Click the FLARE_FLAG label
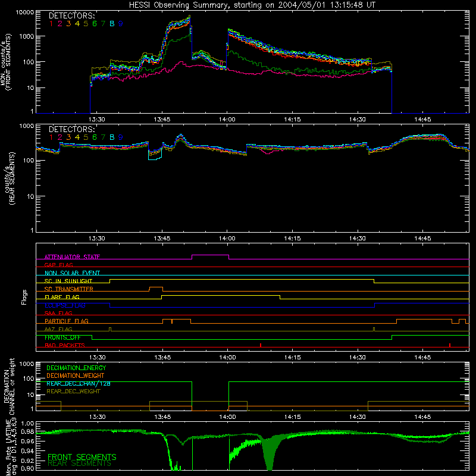The image size is (476, 476). tap(62, 297)
